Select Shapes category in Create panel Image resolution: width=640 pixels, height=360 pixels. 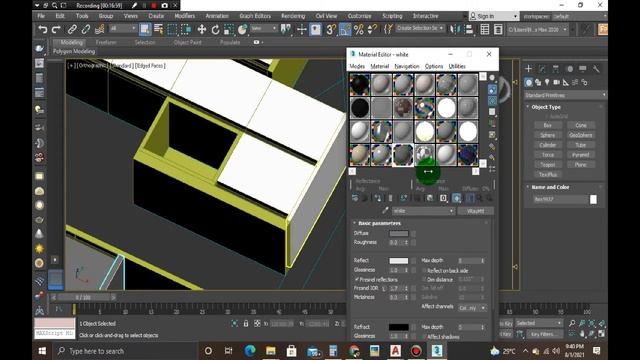538,82
